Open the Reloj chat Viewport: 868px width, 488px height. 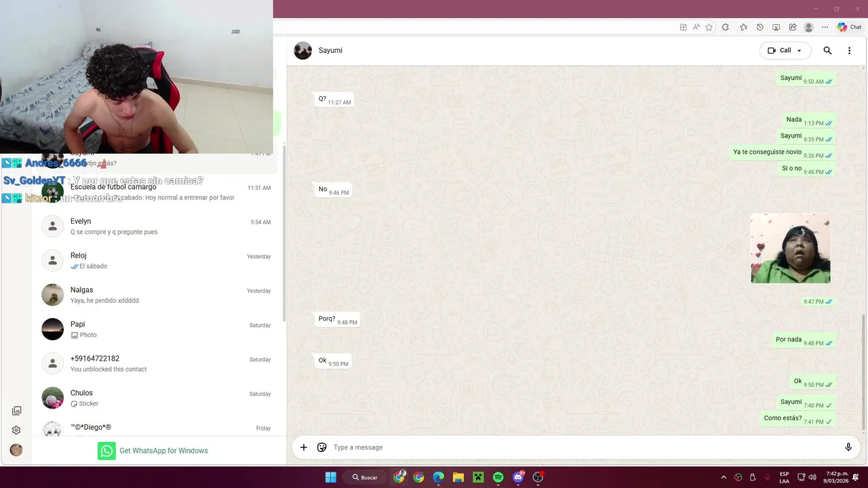[156, 261]
